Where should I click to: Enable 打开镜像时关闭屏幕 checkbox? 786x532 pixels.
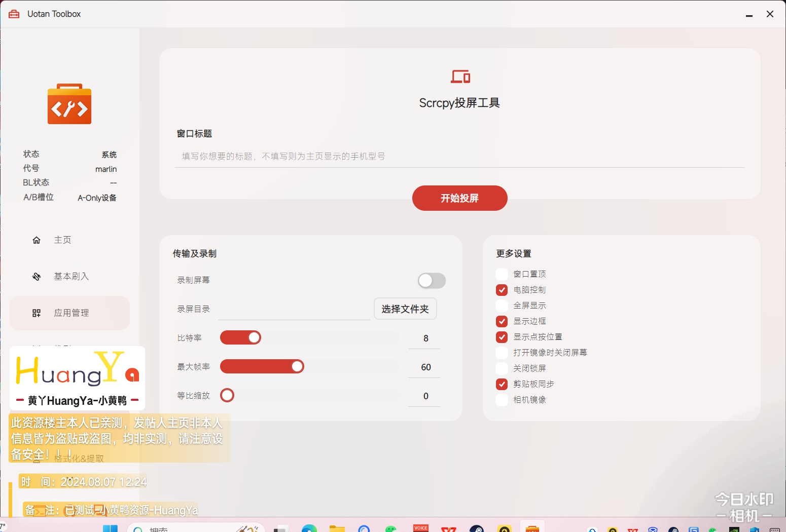pos(502,353)
